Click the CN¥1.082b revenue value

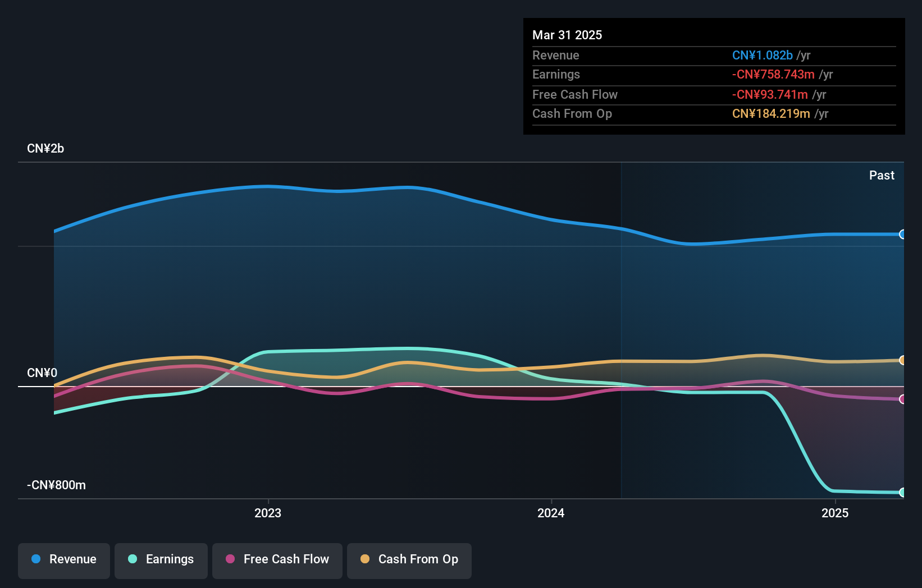coord(763,55)
